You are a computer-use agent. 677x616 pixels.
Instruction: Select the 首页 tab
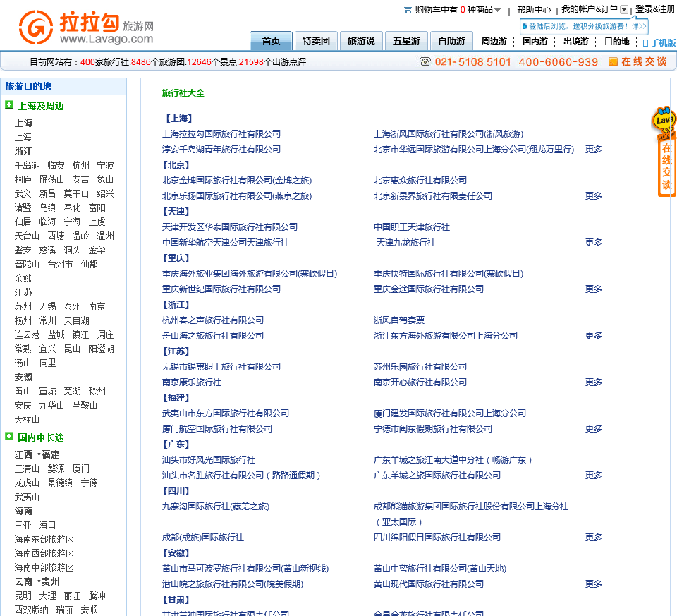click(271, 41)
